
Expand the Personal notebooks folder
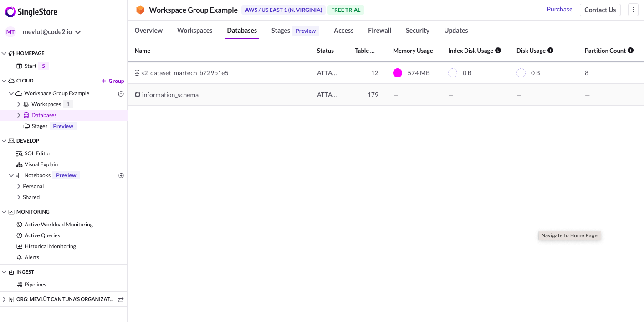pos(19,186)
